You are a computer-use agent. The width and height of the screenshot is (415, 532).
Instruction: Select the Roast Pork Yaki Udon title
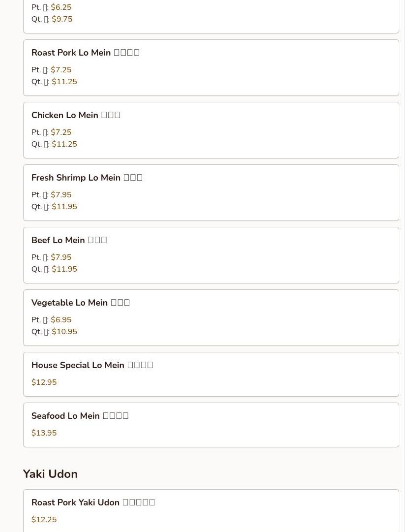(93, 502)
